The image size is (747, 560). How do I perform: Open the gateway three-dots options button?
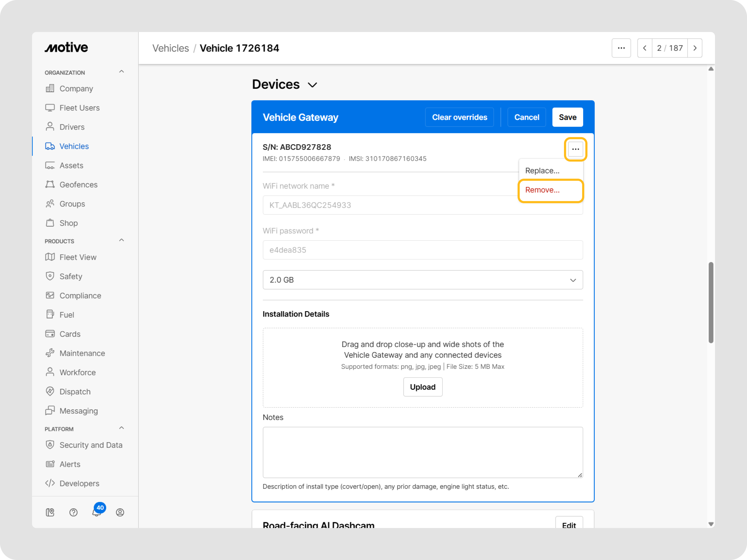coord(575,149)
